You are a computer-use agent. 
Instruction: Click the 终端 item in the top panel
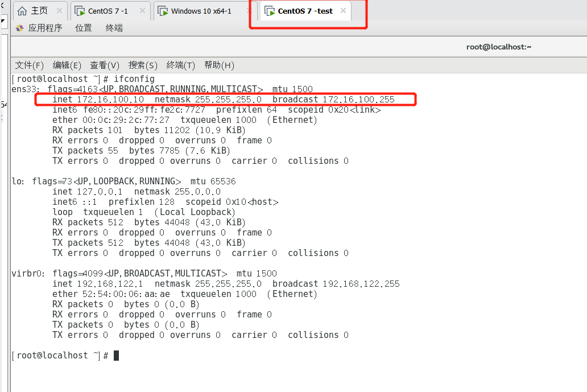point(114,28)
